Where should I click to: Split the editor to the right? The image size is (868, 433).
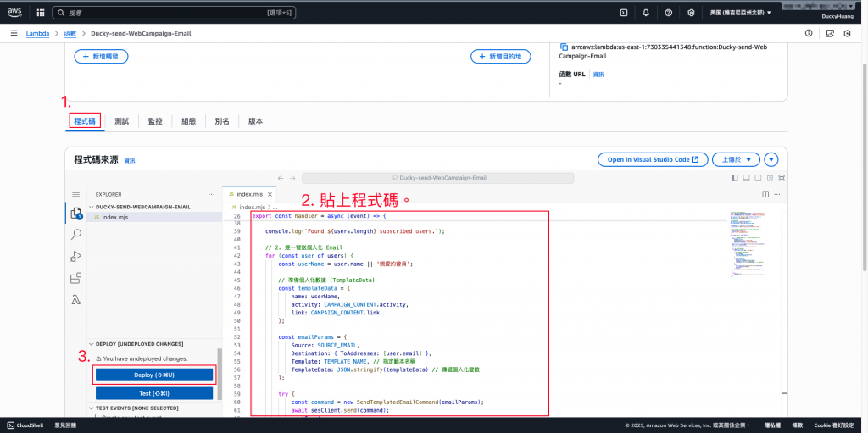click(x=765, y=194)
